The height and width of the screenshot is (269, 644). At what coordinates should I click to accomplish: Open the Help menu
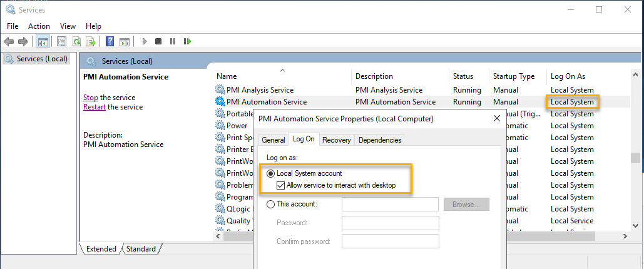[93, 26]
